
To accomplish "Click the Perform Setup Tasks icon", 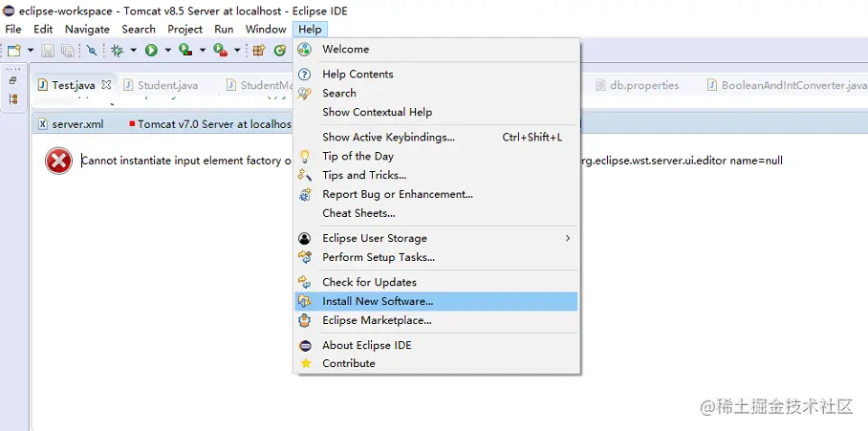I will coord(304,257).
